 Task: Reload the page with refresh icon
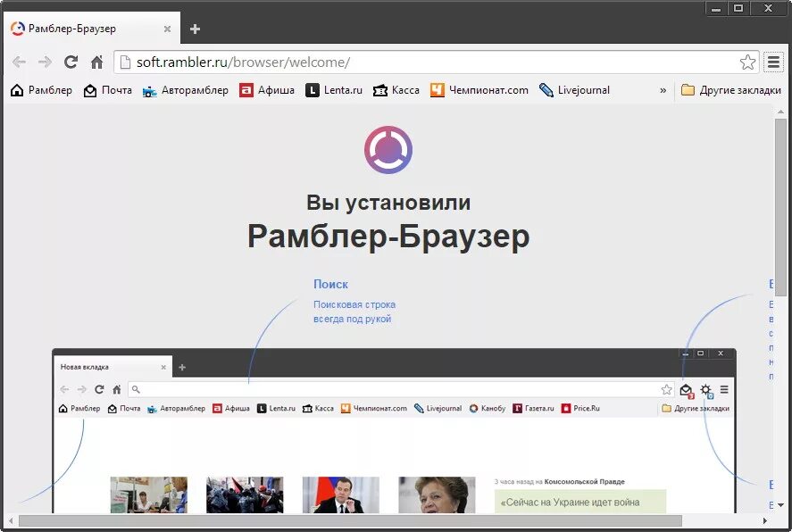coord(71,62)
